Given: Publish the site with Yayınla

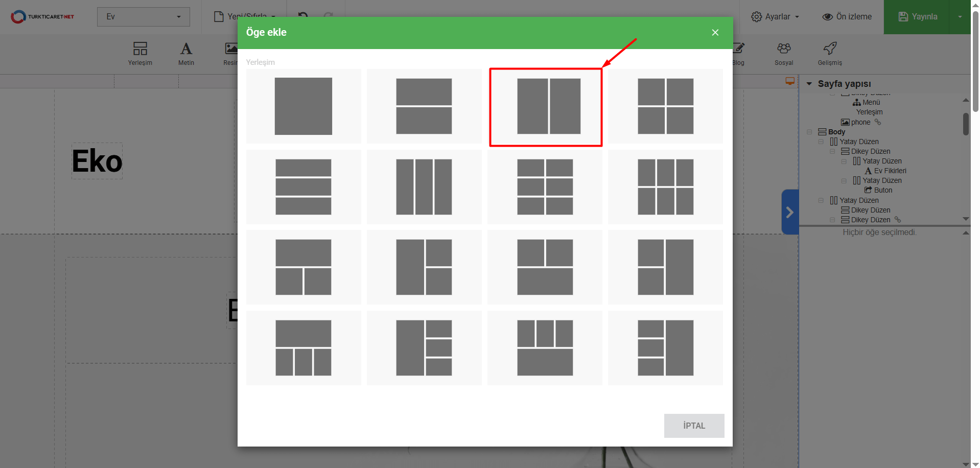Looking at the screenshot, I should pos(917,17).
